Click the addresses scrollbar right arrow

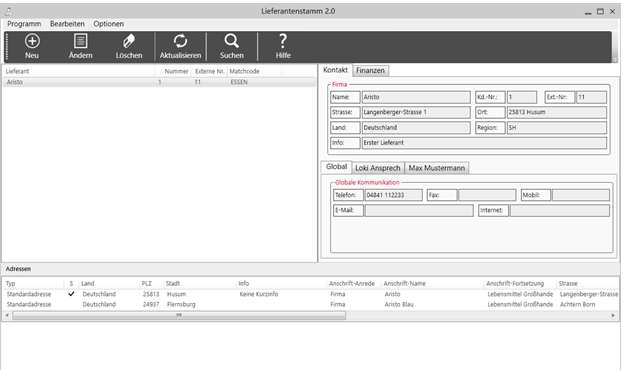click(x=613, y=315)
